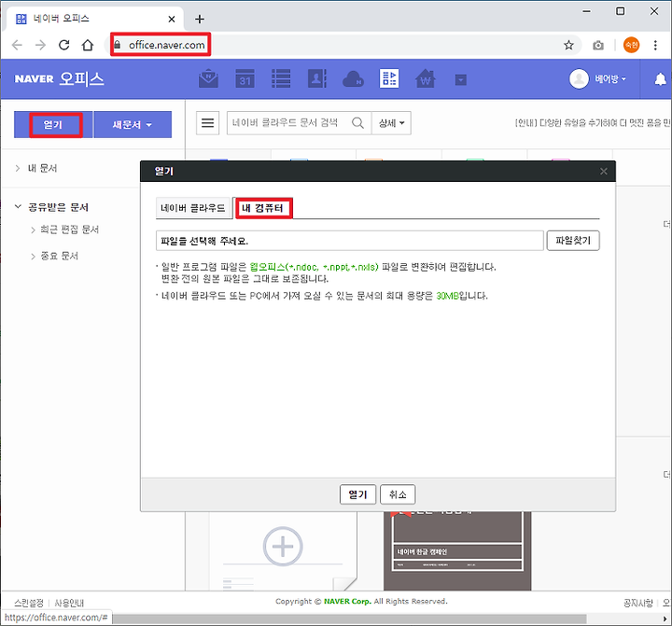The height and width of the screenshot is (626, 672).
Task: Click the horizontal scrollbar at the bottom
Action: click(x=349, y=619)
